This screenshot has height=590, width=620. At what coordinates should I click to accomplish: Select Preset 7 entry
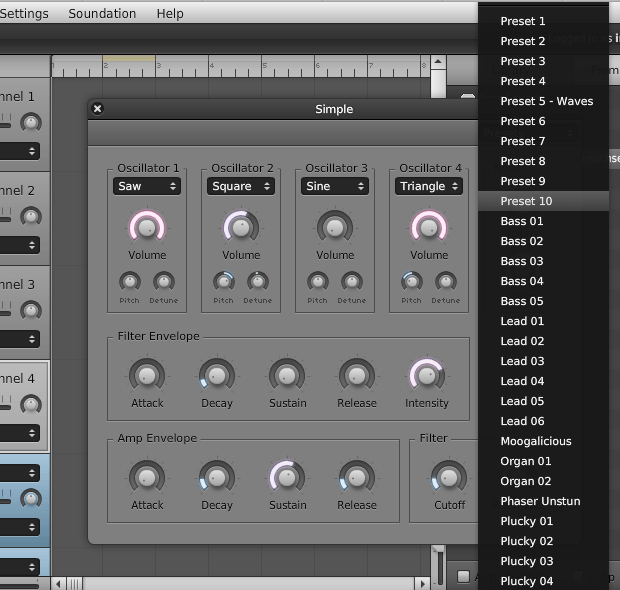tap(543, 141)
